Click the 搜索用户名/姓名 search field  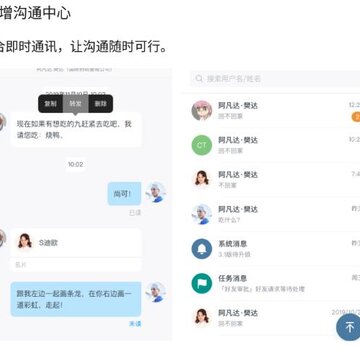point(275,79)
